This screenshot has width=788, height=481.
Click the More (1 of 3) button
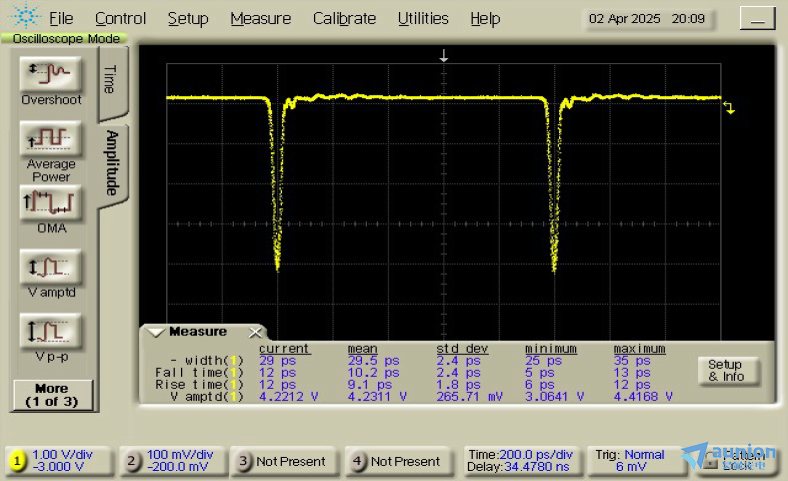pos(51,395)
